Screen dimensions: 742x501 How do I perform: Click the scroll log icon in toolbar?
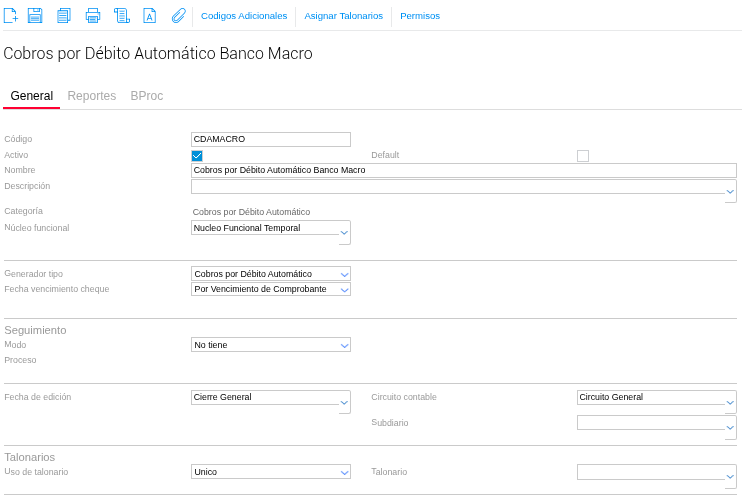(x=122, y=15)
